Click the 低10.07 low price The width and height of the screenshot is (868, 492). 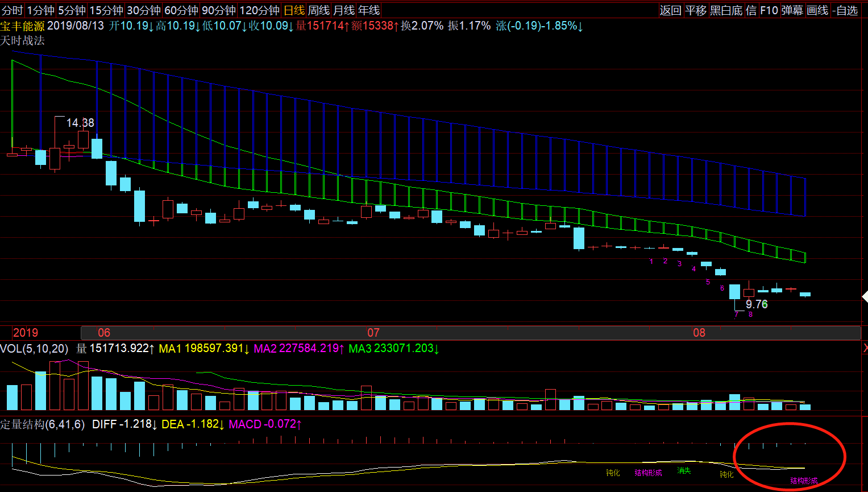tap(225, 26)
